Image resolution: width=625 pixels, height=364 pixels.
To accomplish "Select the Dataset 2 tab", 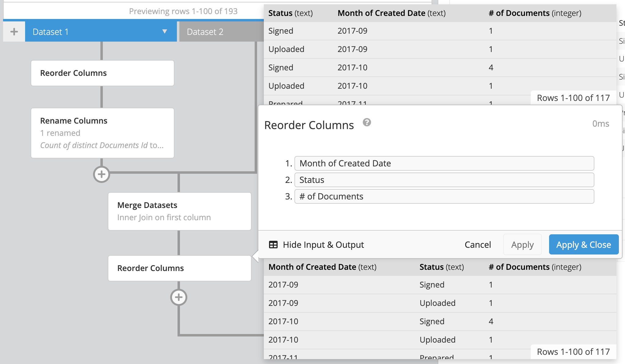I will (216, 31).
